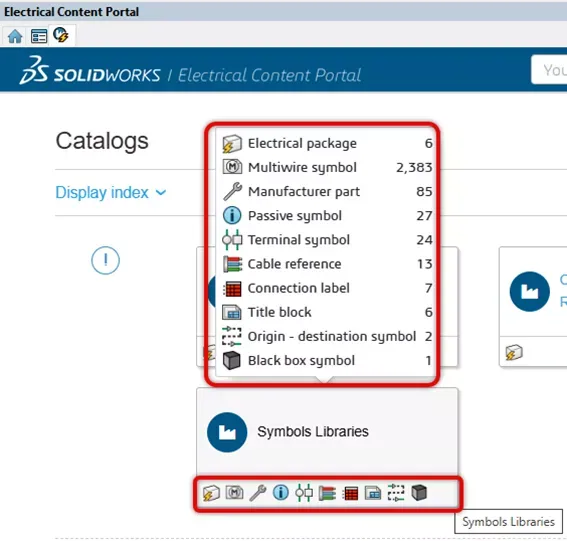Click the SOLIDWORKS logo in header
The height and width of the screenshot is (541, 567).
(90, 71)
